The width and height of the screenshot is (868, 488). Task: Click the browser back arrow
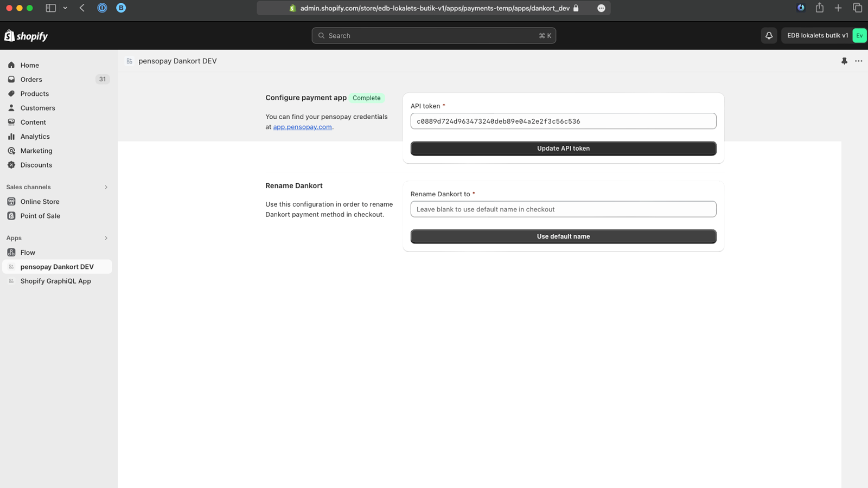click(82, 8)
